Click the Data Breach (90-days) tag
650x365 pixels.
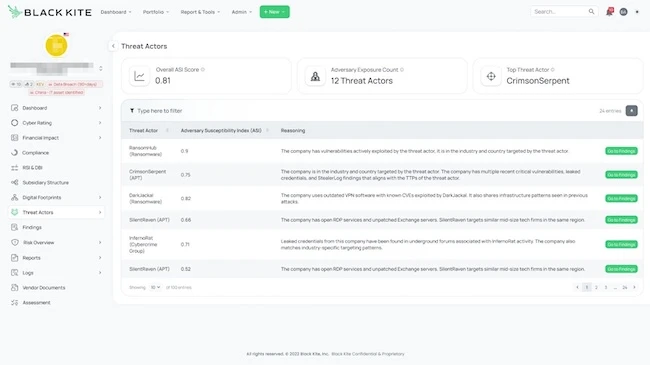point(75,84)
